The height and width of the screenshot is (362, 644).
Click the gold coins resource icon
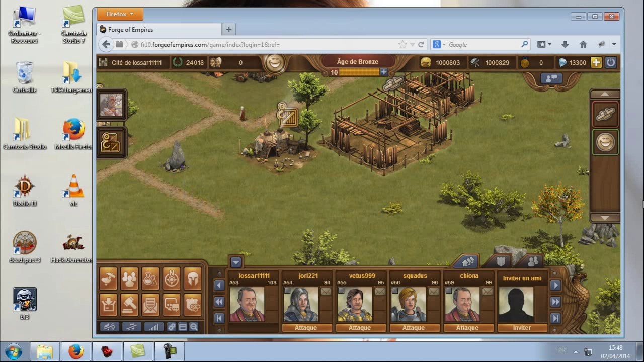point(426,62)
